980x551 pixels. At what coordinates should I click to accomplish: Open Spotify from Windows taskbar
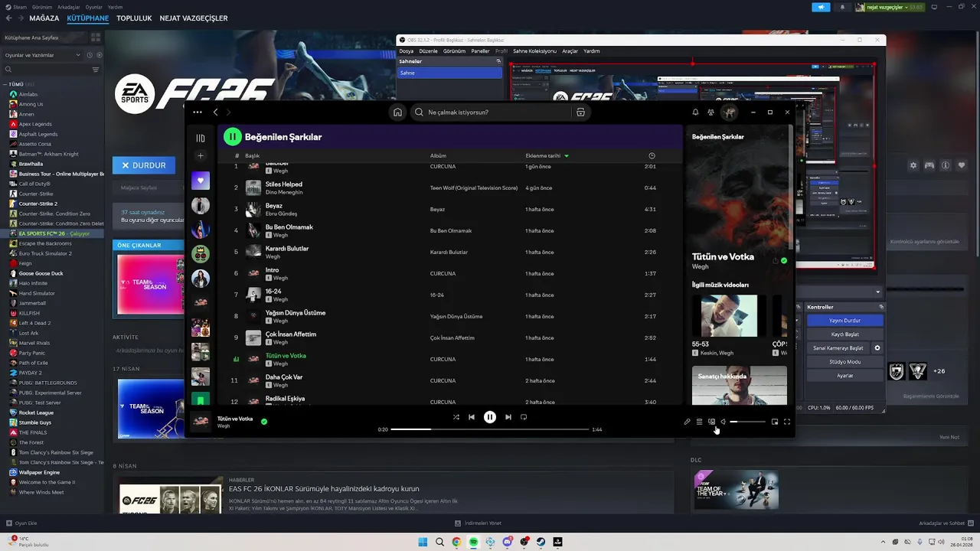point(473,542)
